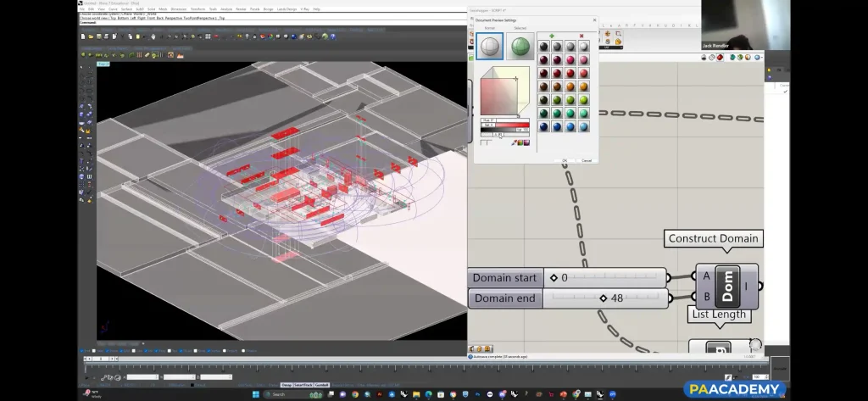Toggle the SmartTrack status bar button
The height and width of the screenshot is (401, 868).
(x=304, y=385)
